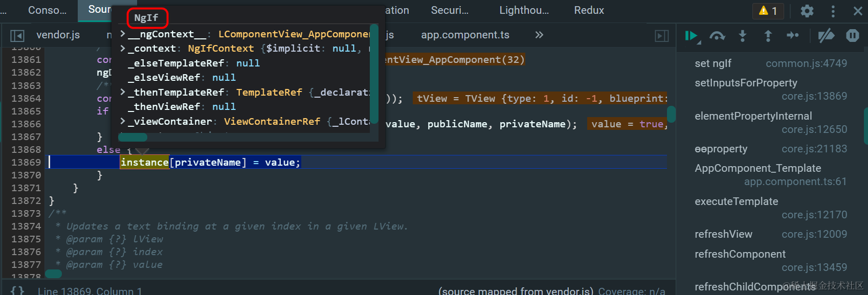Open the core.js:12650 source link
This screenshot has width=868, height=295.
coord(814,129)
